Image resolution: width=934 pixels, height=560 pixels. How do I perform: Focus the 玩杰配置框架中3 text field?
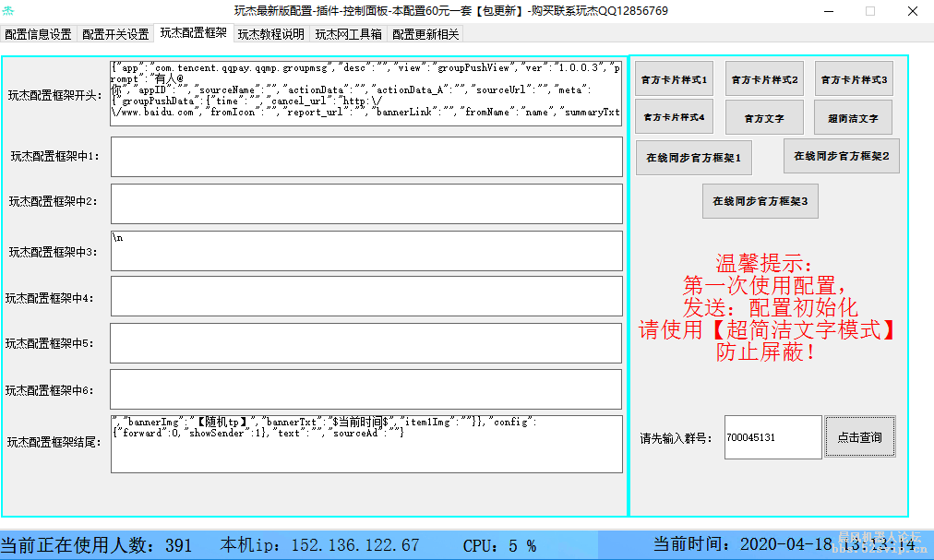pos(365,251)
